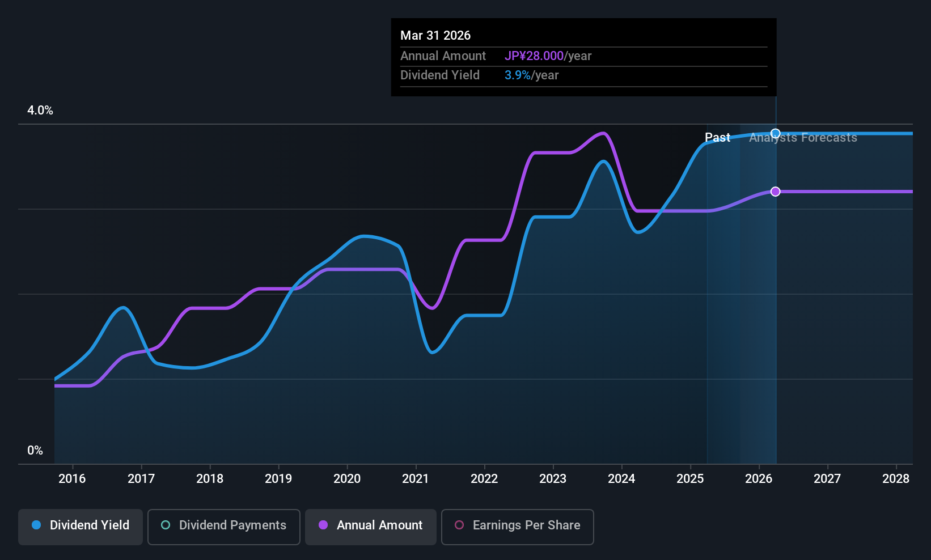Screen dimensions: 931x560
Task: Click the Mar 31 2026 tooltip date
Action: 435,35
